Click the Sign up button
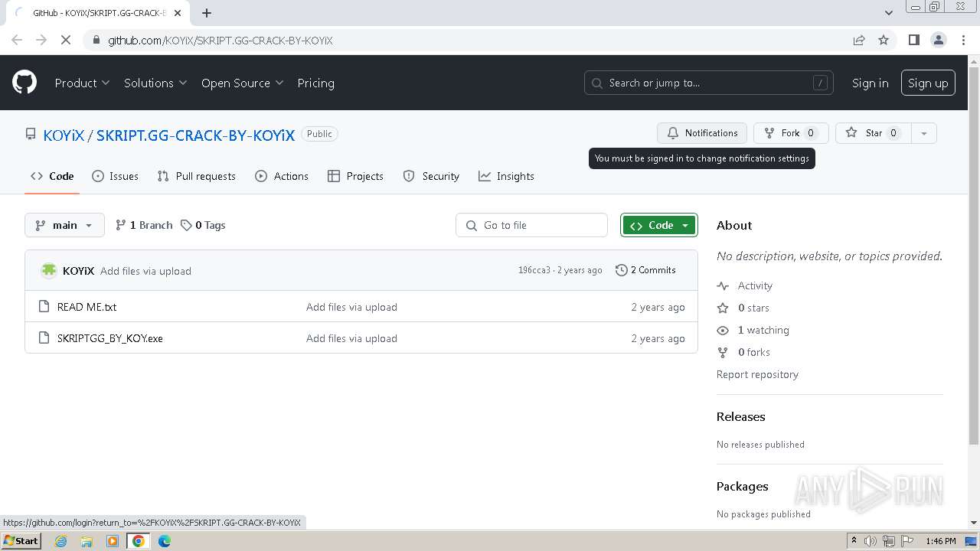 928,83
